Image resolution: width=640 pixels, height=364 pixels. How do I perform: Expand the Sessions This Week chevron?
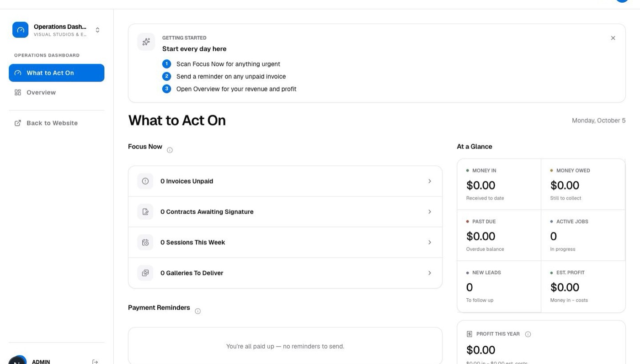[x=430, y=243]
